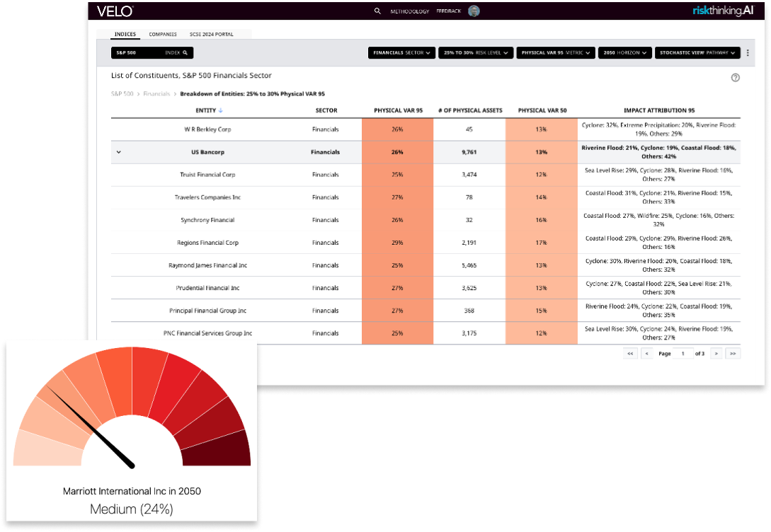Jump to the last page of results
771x532 pixels.
(733, 354)
